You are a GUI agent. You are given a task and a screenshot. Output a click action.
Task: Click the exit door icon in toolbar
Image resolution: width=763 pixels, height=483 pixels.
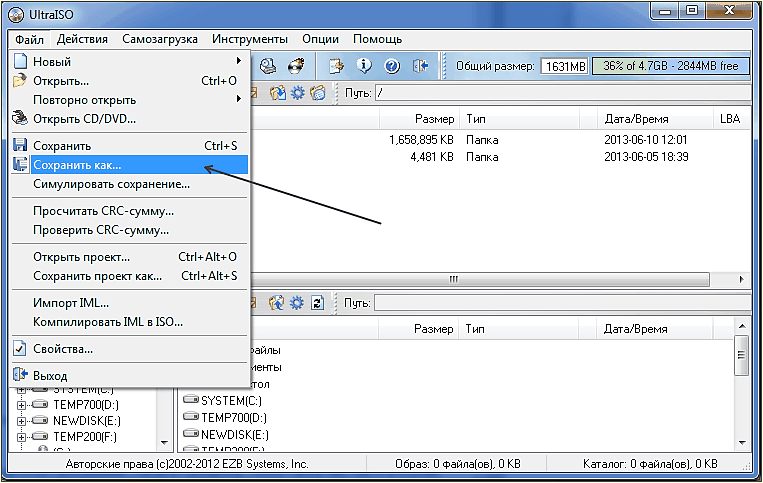(420, 66)
